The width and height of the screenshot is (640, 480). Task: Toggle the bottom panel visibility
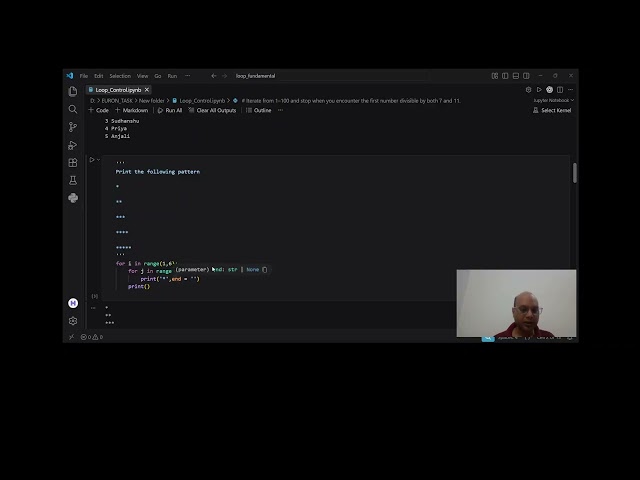click(x=516, y=76)
